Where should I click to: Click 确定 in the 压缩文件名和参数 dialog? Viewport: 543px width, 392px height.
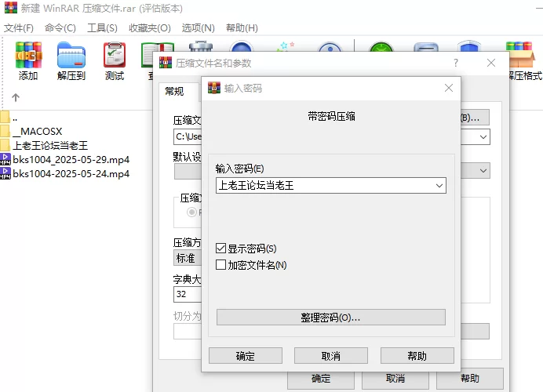click(321, 379)
